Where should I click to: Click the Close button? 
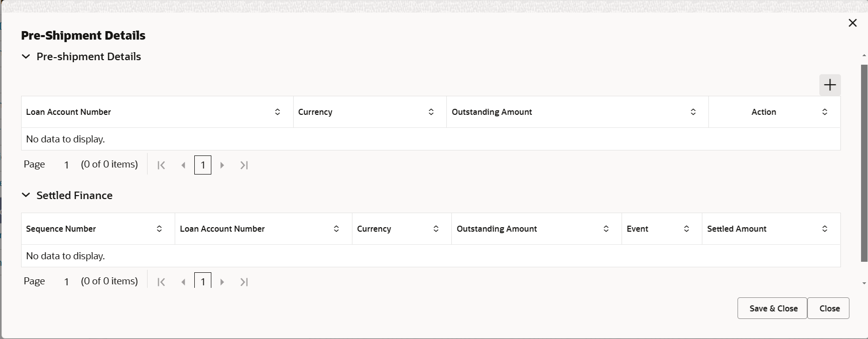click(x=828, y=308)
